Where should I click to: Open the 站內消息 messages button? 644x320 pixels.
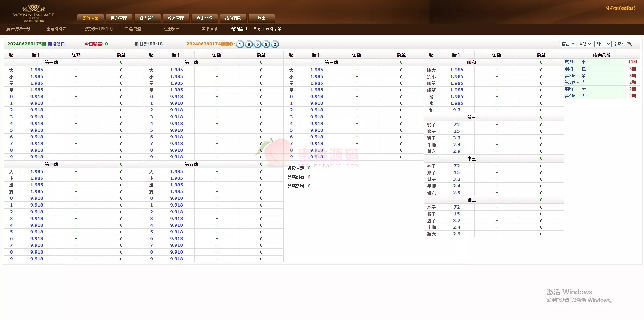(x=233, y=18)
